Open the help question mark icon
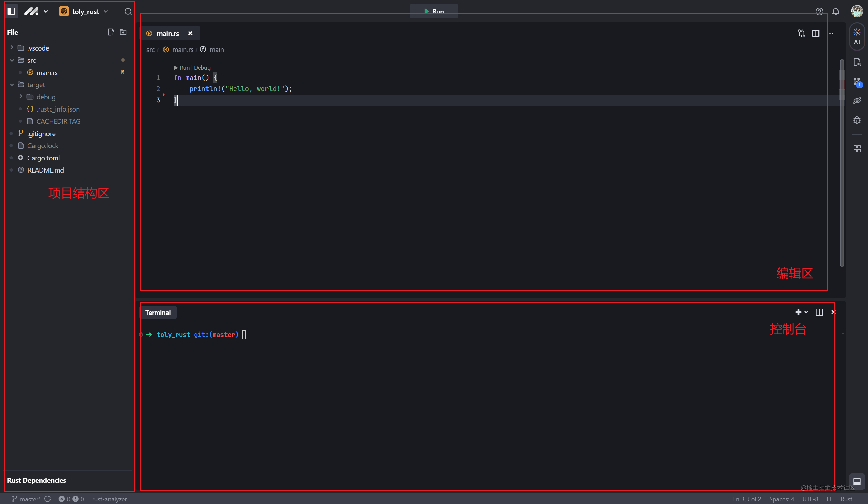The height and width of the screenshot is (504, 868). 820,12
